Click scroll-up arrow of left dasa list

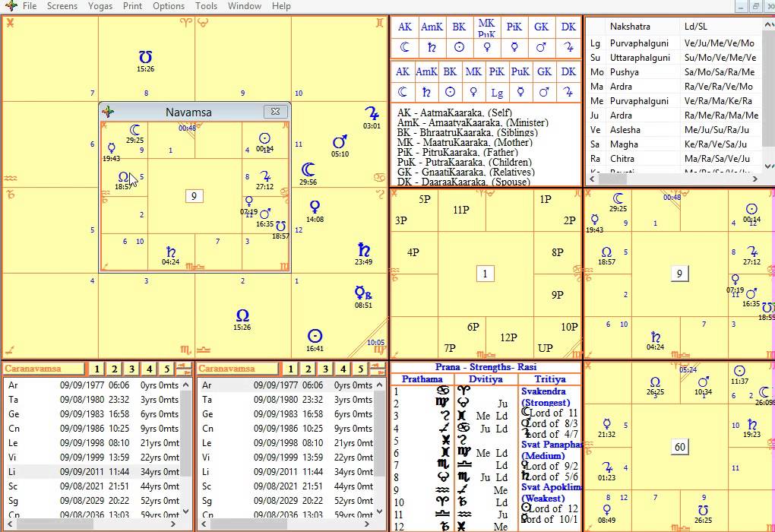pyautogui.click(x=186, y=385)
